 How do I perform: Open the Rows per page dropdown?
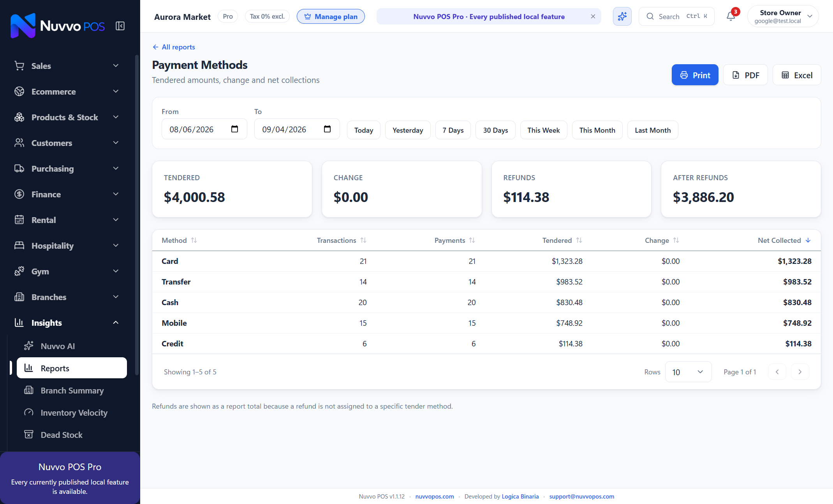click(688, 372)
